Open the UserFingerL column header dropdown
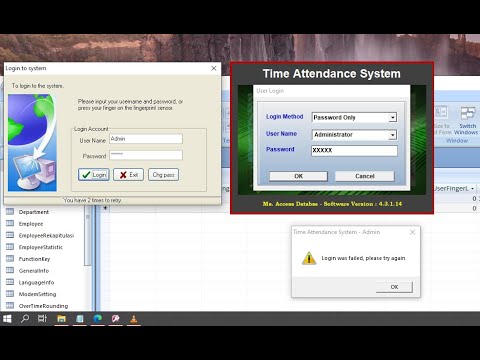480x360 pixels. click(x=472, y=189)
